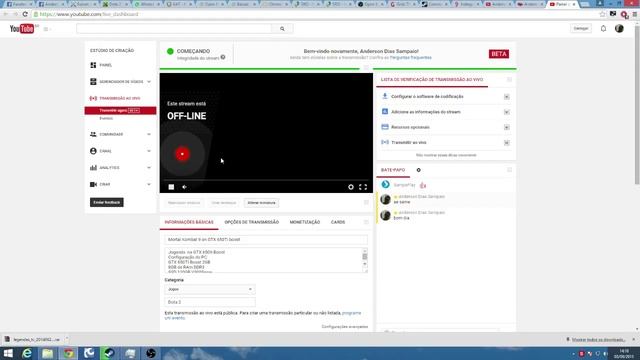640x360 pixels.
Task: Open the Categoria dropdown showing Jogos
Action: tap(210, 289)
